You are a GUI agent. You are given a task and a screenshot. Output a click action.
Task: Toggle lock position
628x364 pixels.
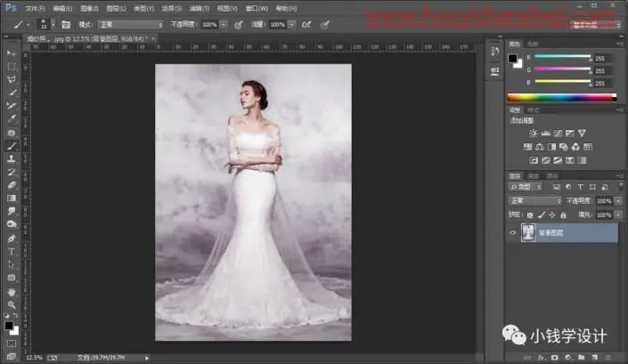tap(552, 215)
